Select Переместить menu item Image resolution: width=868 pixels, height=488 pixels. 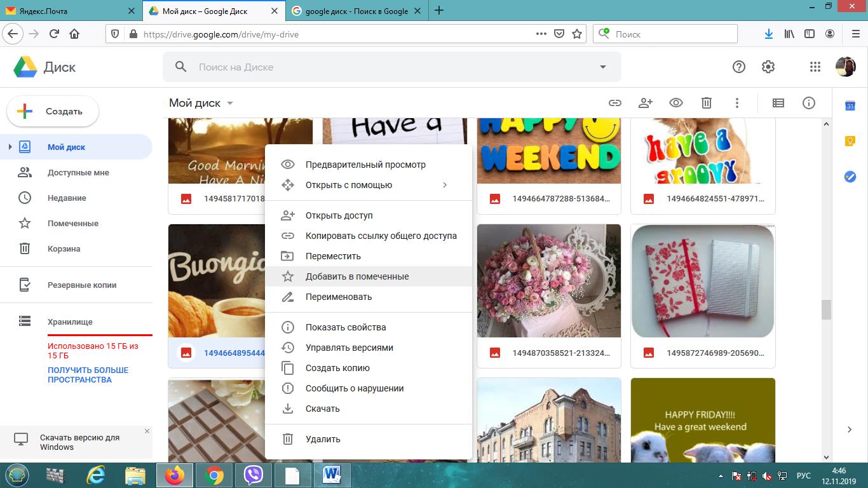pos(369,256)
